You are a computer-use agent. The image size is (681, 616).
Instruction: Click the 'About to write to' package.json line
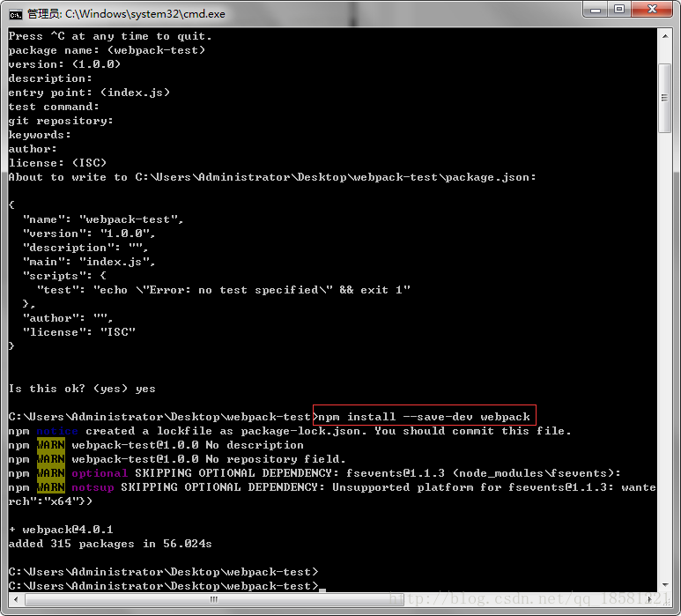pyautogui.click(x=272, y=177)
